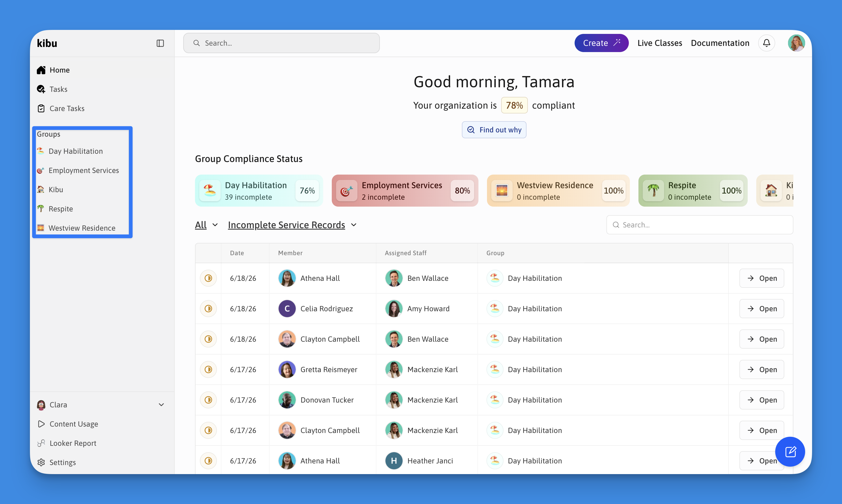Click the Date column header
The image size is (842, 504).
[x=237, y=253]
